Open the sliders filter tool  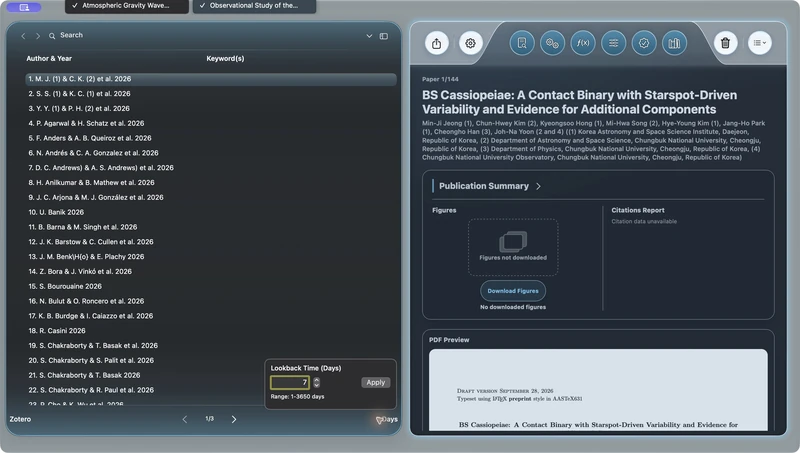pos(613,43)
